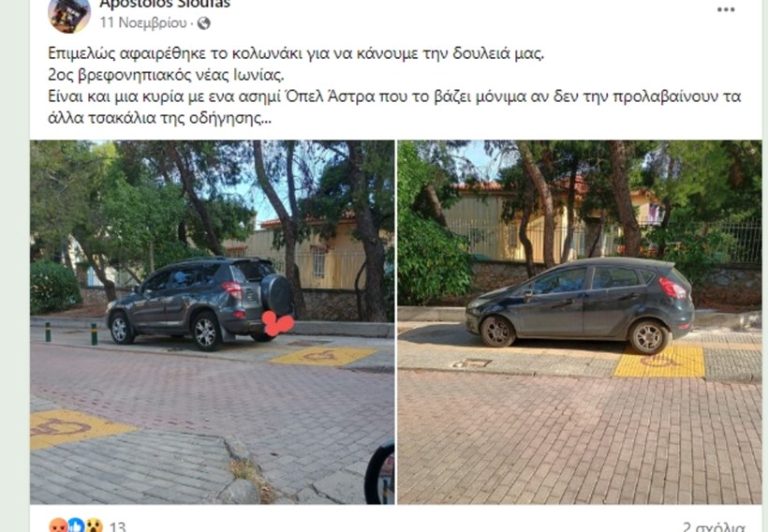Click the globe public-audience icon
The image size is (768, 532).
(x=204, y=23)
